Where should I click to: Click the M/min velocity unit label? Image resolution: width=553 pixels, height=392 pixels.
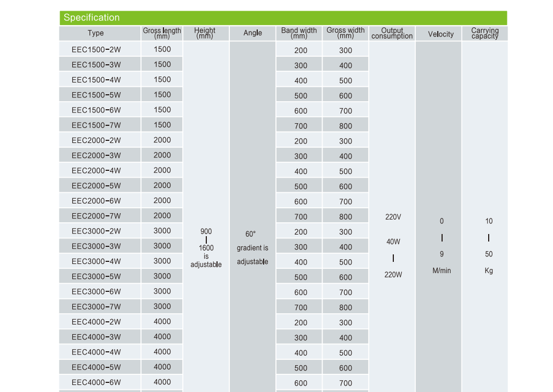[x=442, y=271]
